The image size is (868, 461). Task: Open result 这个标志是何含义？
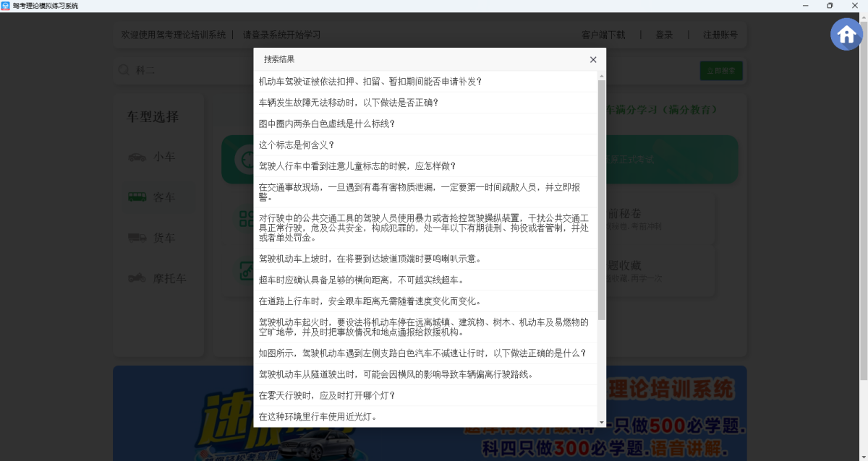pos(297,145)
